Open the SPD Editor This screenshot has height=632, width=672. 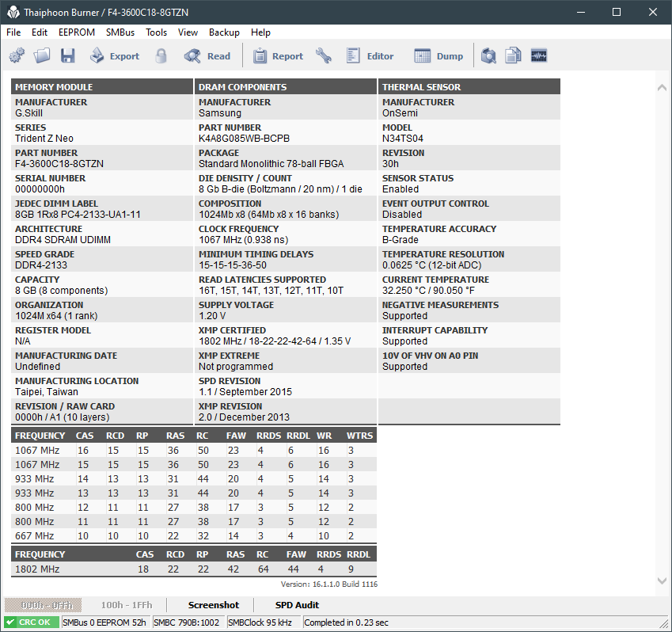pos(370,55)
